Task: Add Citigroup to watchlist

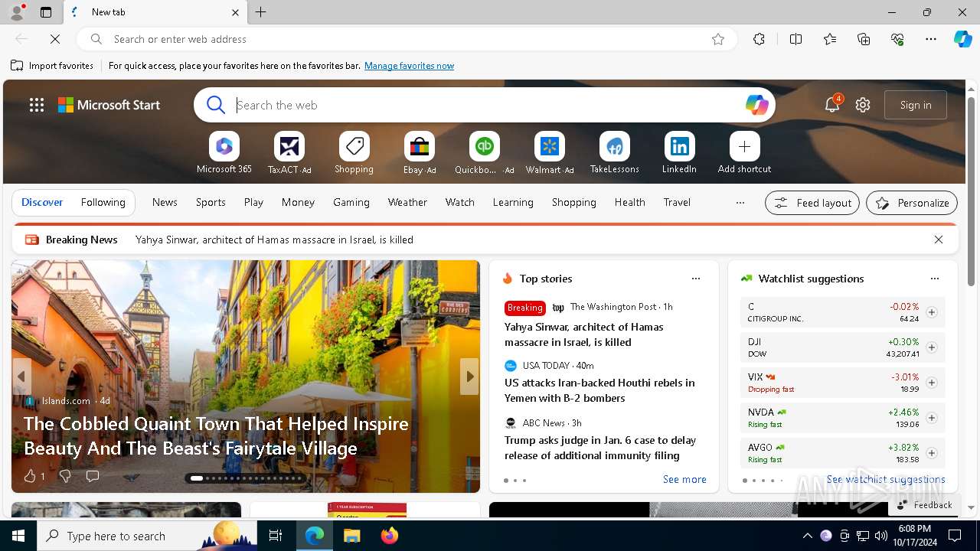Action: click(x=932, y=312)
